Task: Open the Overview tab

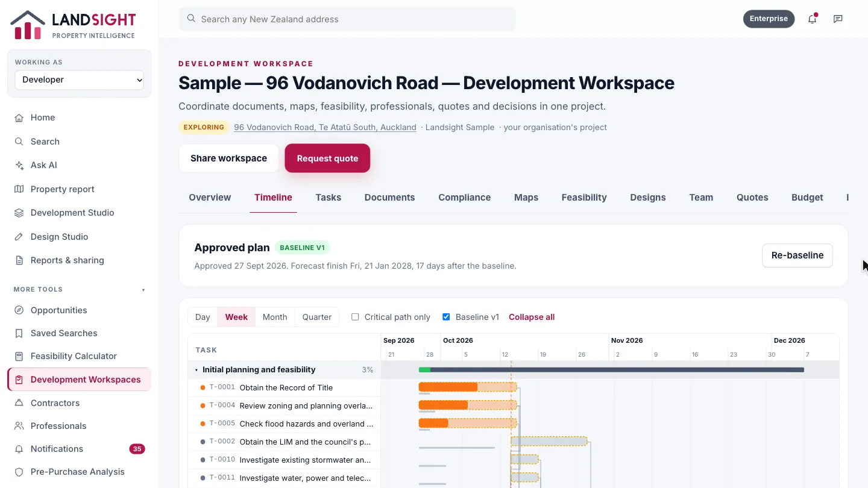Action: pos(210,198)
